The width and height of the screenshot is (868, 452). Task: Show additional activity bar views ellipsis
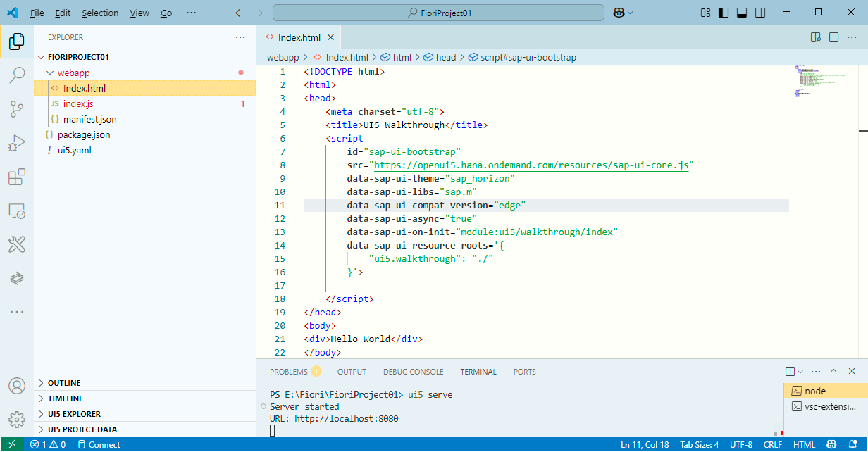pos(17,311)
